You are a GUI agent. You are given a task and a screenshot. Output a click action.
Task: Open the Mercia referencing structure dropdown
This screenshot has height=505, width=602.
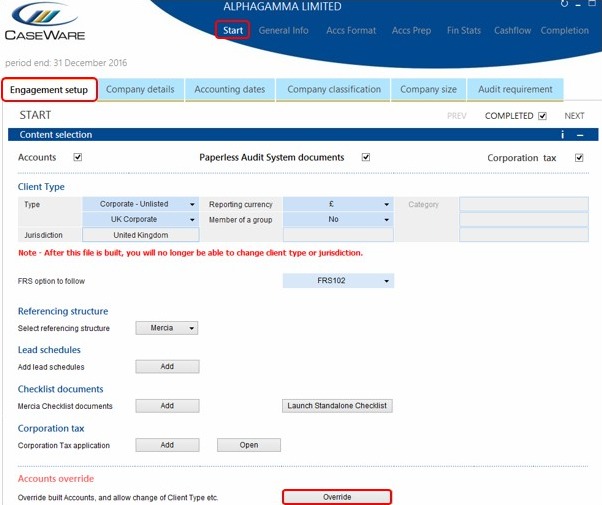(x=167, y=328)
